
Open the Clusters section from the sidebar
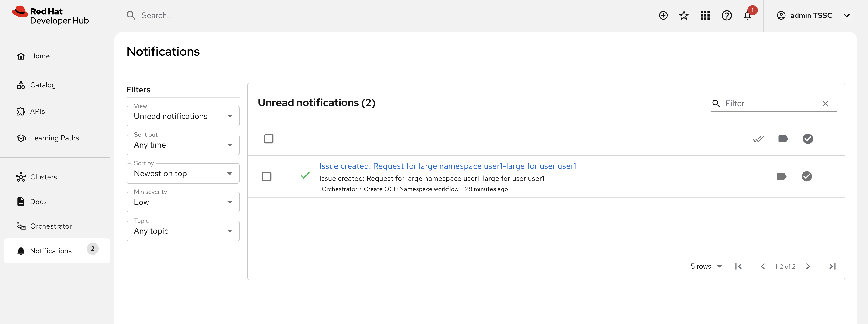43,177
